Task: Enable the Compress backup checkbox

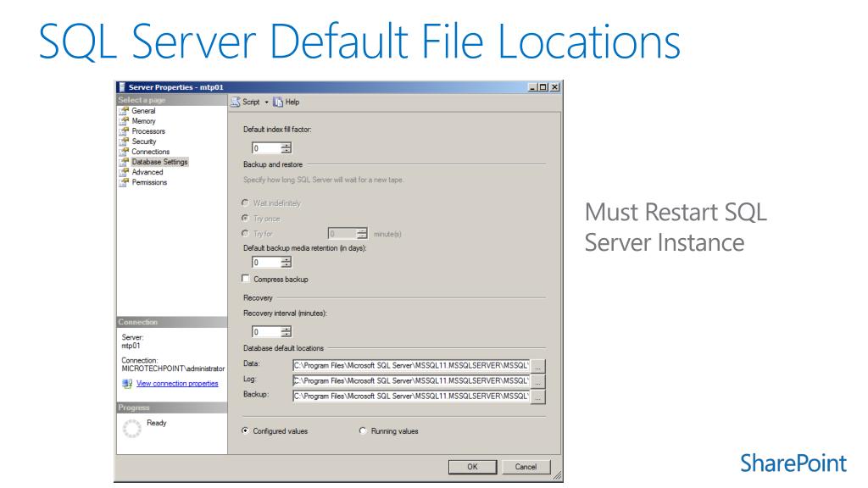Action: point(246,279)
